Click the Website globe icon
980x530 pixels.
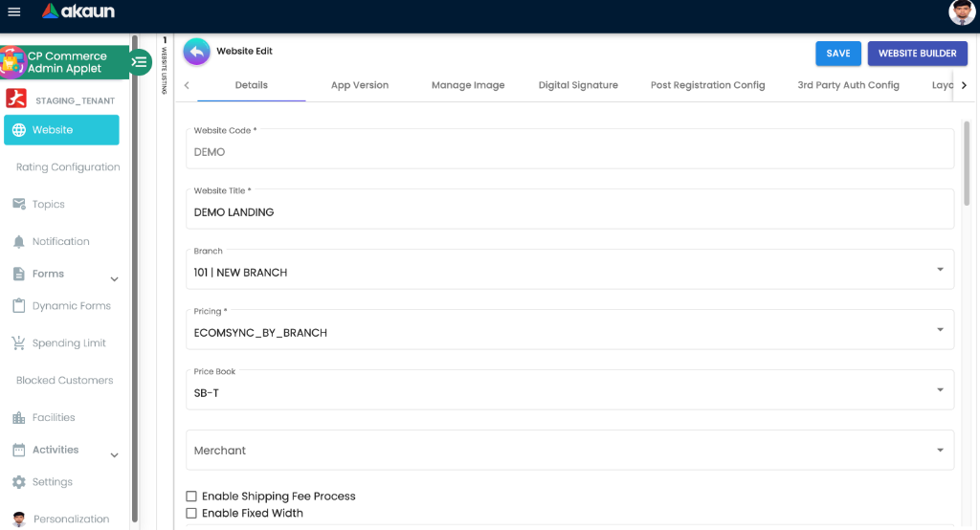pos(19,130)
